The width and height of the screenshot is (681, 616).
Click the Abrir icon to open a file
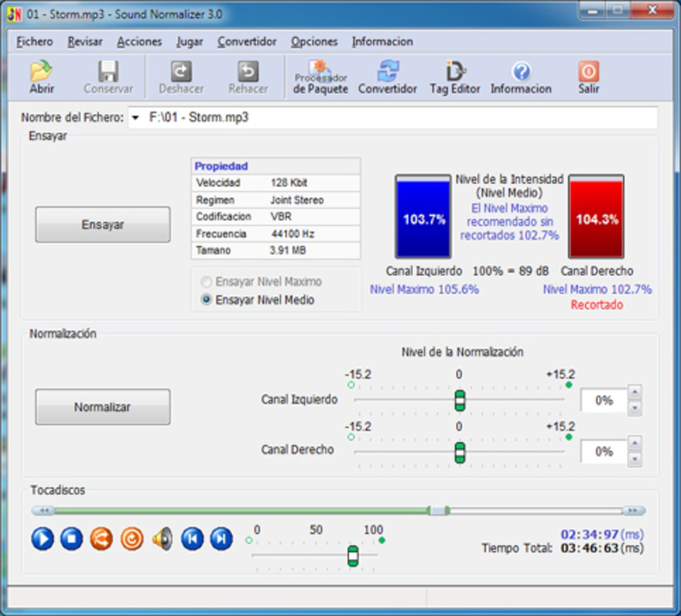point(42,76)
